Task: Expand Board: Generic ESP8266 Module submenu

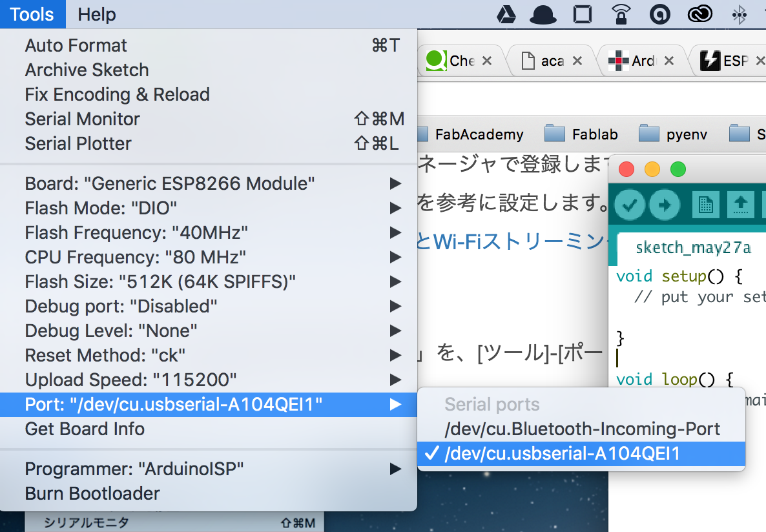Action: (209, 184)
